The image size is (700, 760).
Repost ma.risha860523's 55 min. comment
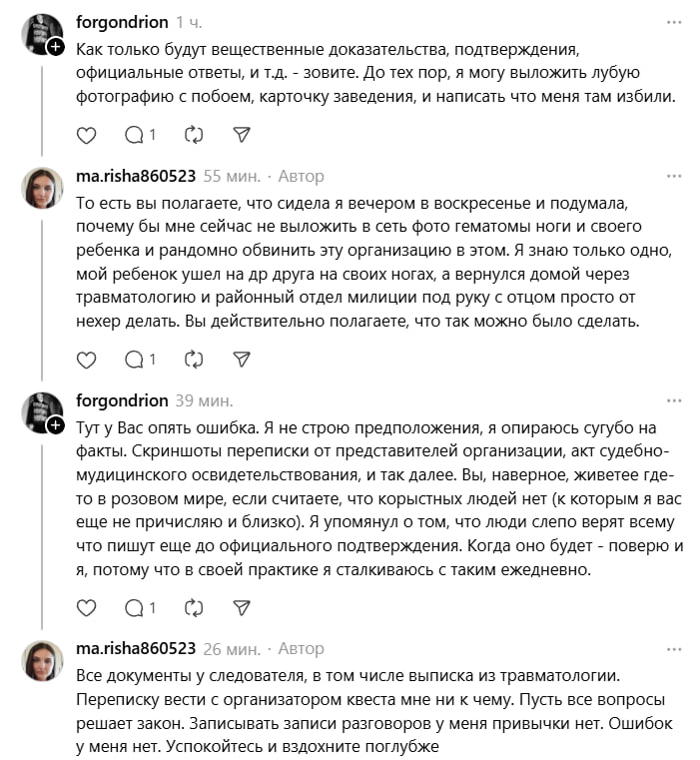click(194, 359)
